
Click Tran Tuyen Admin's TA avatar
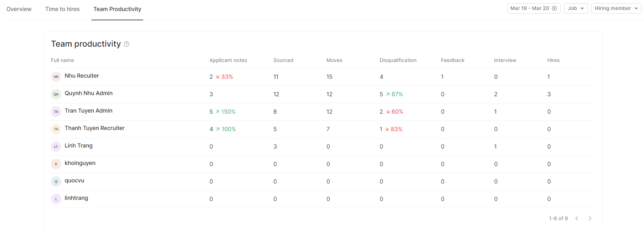point(56,112)
